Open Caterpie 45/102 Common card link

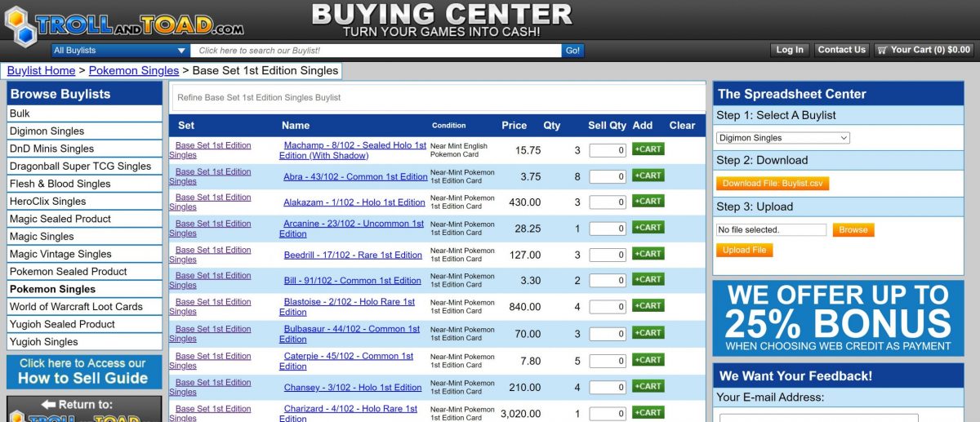click(x=346, y=361)
